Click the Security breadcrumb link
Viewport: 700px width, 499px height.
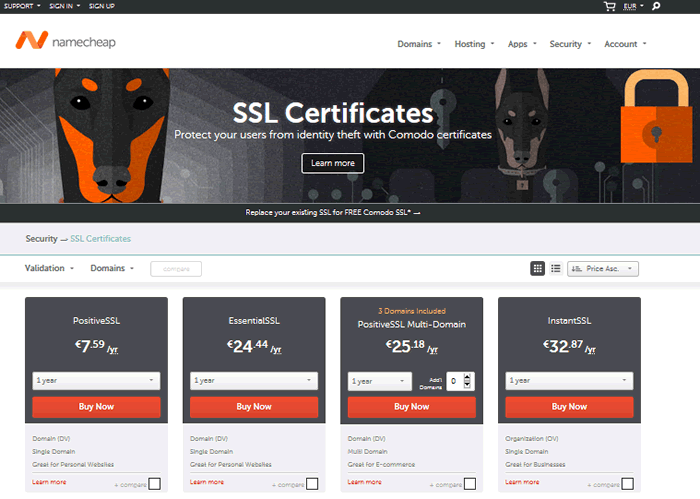tap(41, 239)
